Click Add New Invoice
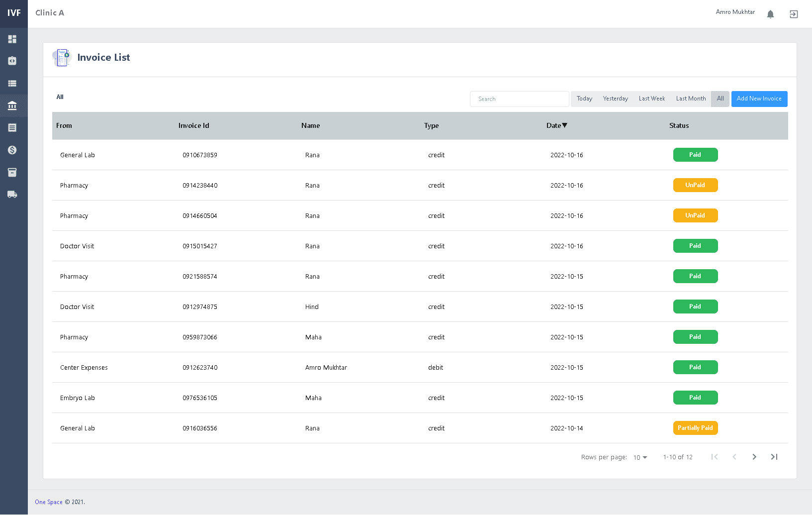 [x=759, y=99]
